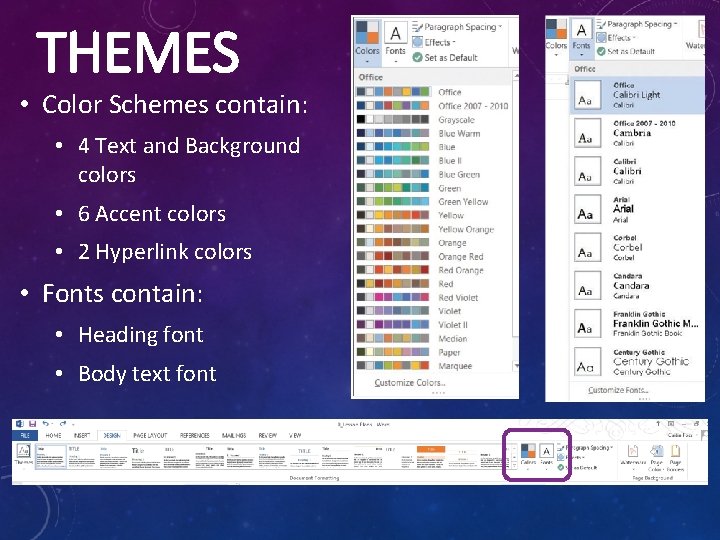
Task: Select the Franklin Gothic font theme entry
Action: [x=637, y=324]
